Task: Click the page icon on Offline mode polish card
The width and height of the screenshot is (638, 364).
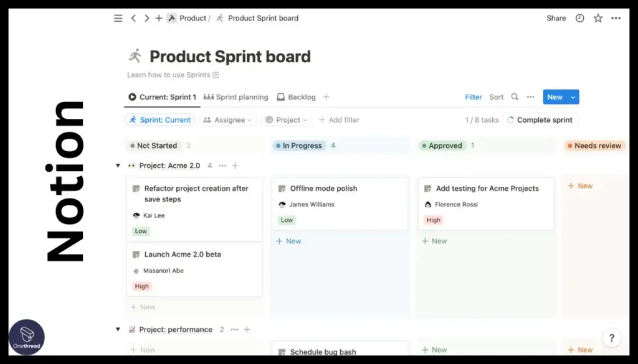Action: tap(282, 189)
